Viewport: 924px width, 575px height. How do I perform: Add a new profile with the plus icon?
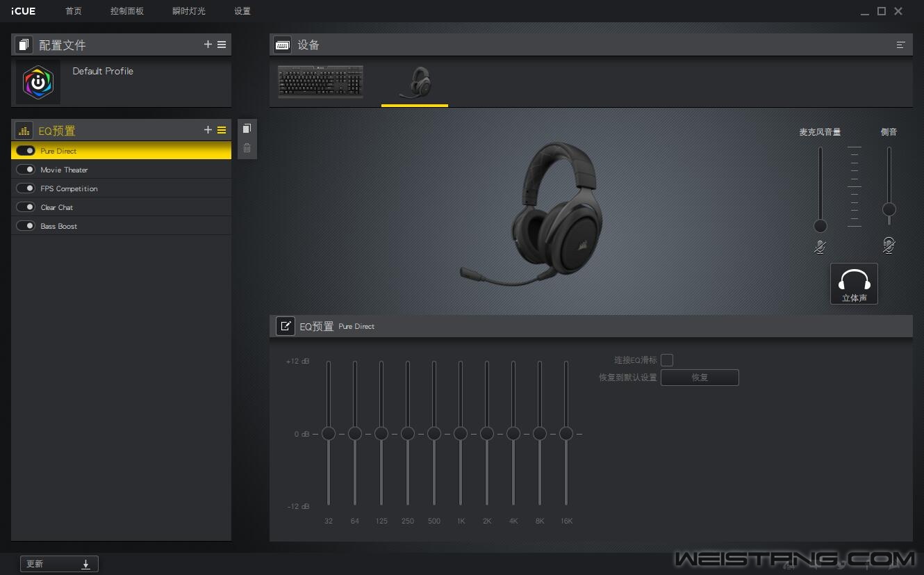208,44
